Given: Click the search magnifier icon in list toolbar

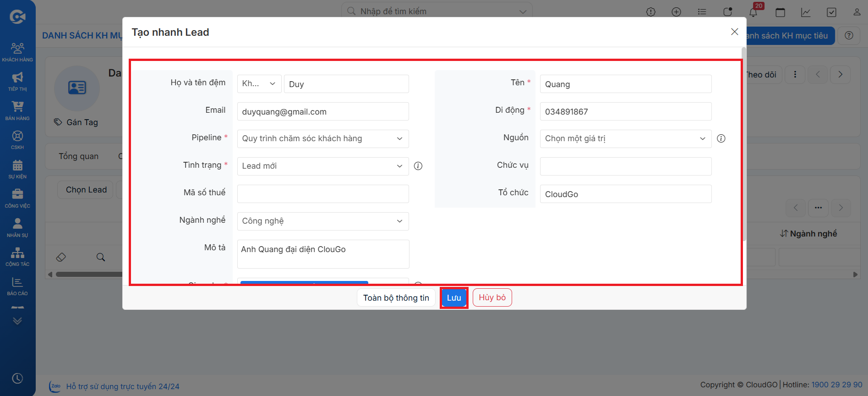Looking at the screenshot, I should click(101, 257).
